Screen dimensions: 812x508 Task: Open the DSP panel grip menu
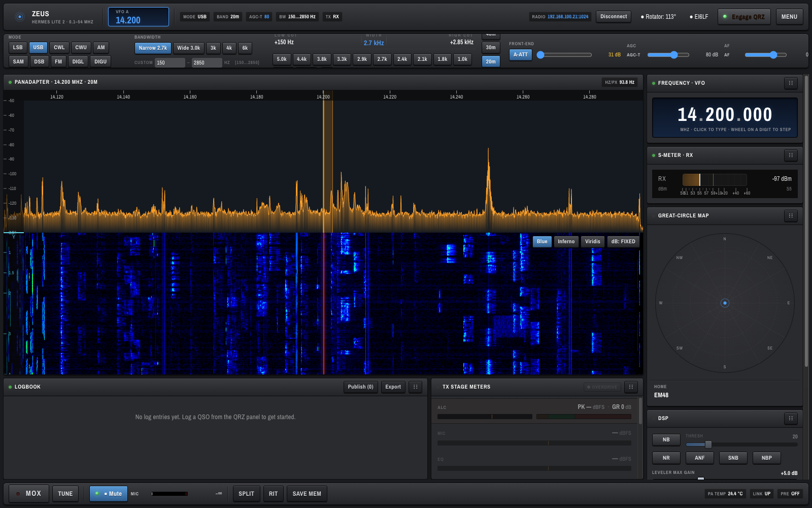(x=791, y=419)
